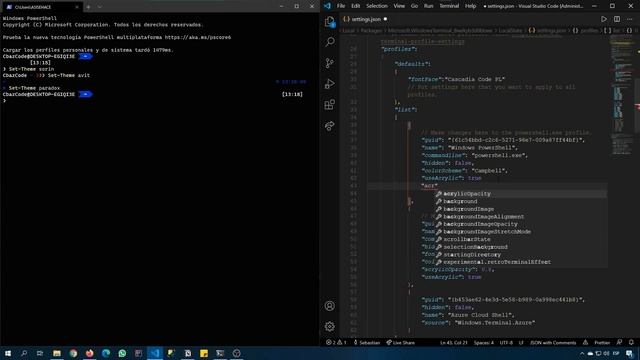Image resolution: width=640 pixels, height=360 pixels.
Task: Open the Explorer view in VS Code
Action: (x=330, y=22)
